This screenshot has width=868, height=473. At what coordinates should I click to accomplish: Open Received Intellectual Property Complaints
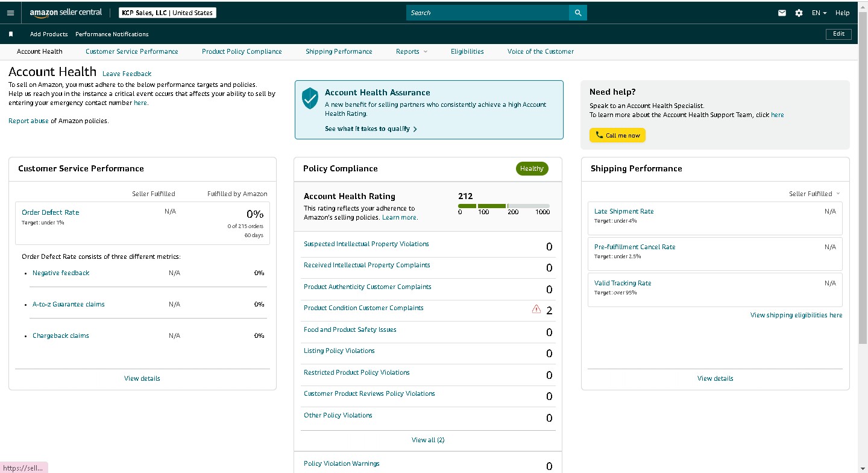point(367,265)
